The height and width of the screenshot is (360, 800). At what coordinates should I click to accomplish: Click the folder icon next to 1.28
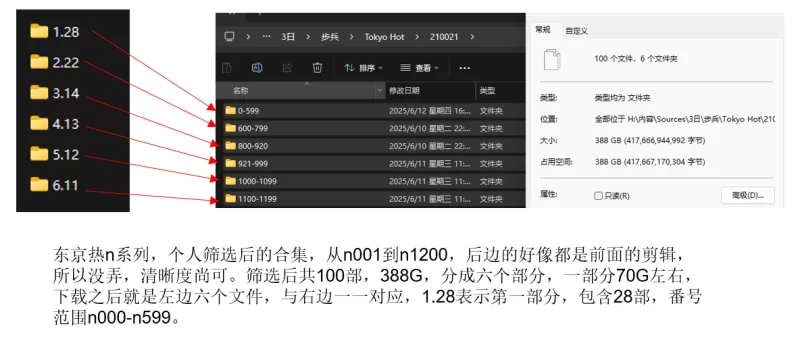(39, 32)
